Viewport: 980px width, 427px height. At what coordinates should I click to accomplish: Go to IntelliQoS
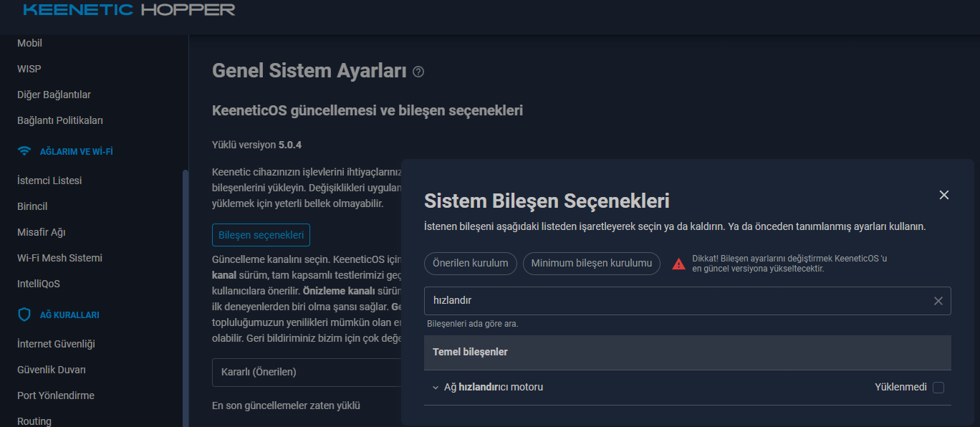pos(39,284)
